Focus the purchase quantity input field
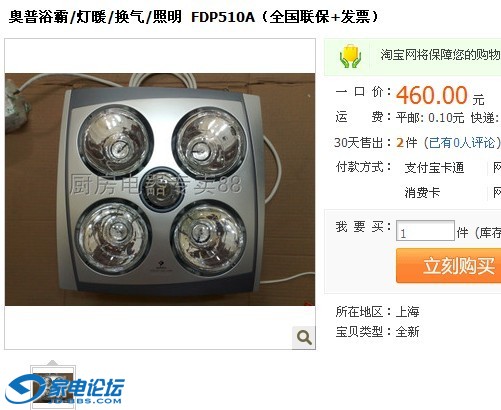The image size is (501, 410). [425, 230]
